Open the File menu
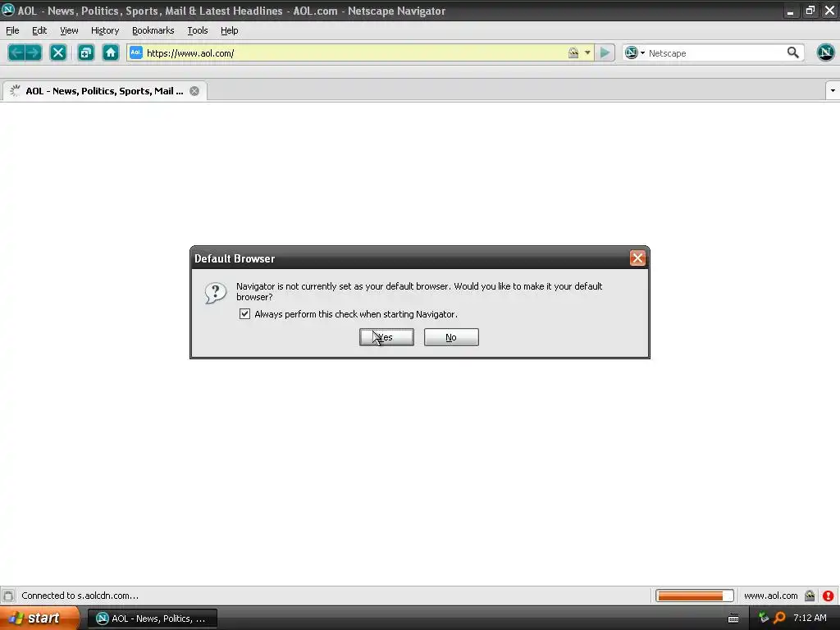This screenshot has height=630, width=840. (x=12, y=30)
